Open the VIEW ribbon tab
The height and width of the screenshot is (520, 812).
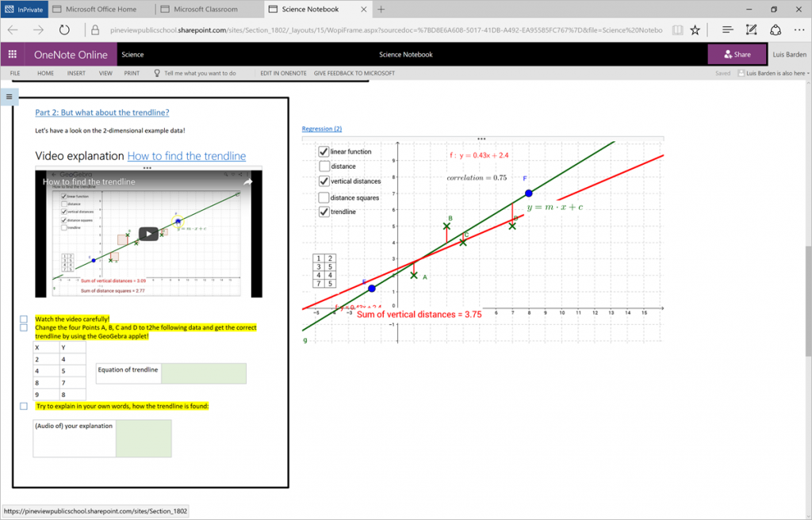(x=105, y=74)
